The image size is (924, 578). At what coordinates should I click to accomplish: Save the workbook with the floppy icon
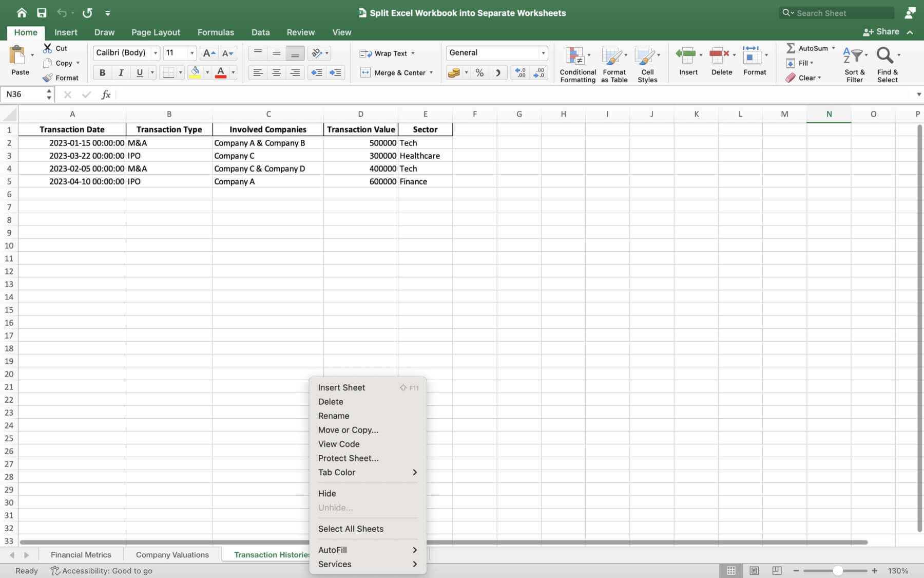pos(42,13)
